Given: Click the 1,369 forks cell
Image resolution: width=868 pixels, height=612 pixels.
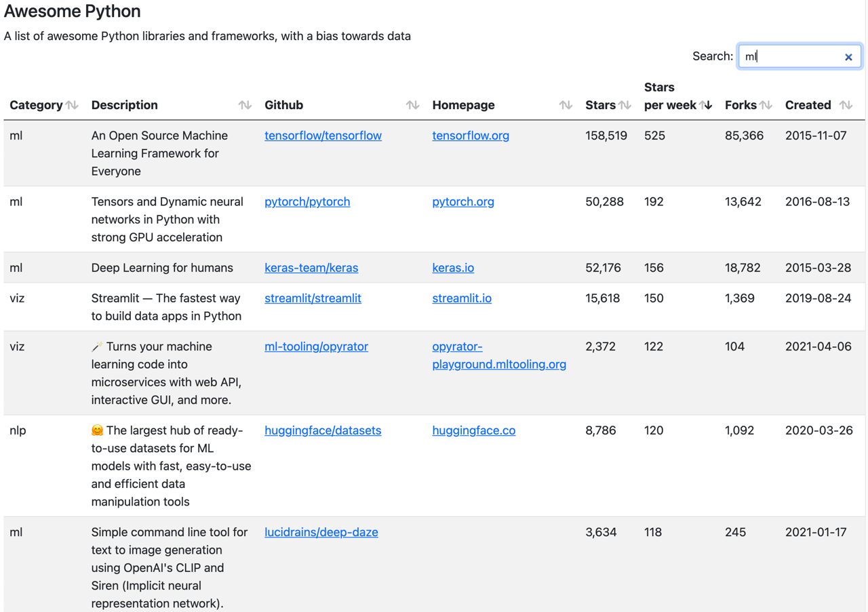Looking at the screenshot, I should click(740, 298).
